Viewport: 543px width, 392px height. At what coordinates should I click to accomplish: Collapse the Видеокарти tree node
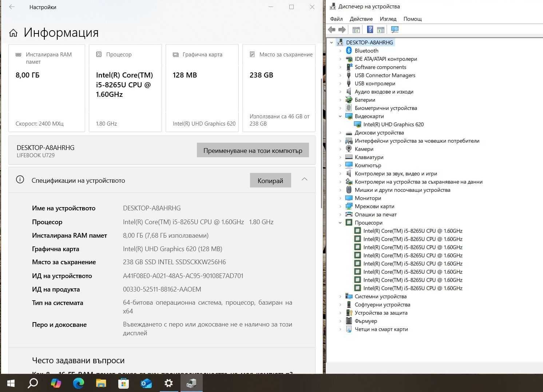point(340,116)
